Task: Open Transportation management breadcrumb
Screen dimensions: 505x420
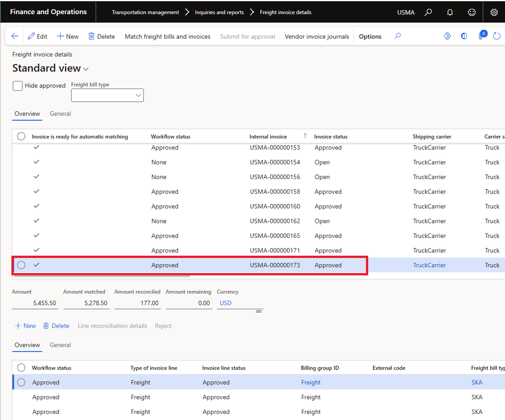Action: click(145, 12)
